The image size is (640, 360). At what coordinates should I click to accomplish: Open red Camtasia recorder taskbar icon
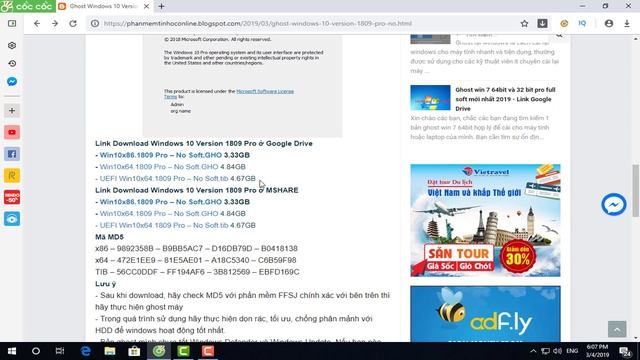(x=208, y=351)
